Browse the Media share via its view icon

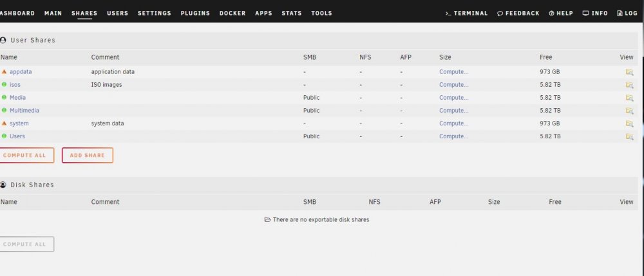[x=629, y=98]
